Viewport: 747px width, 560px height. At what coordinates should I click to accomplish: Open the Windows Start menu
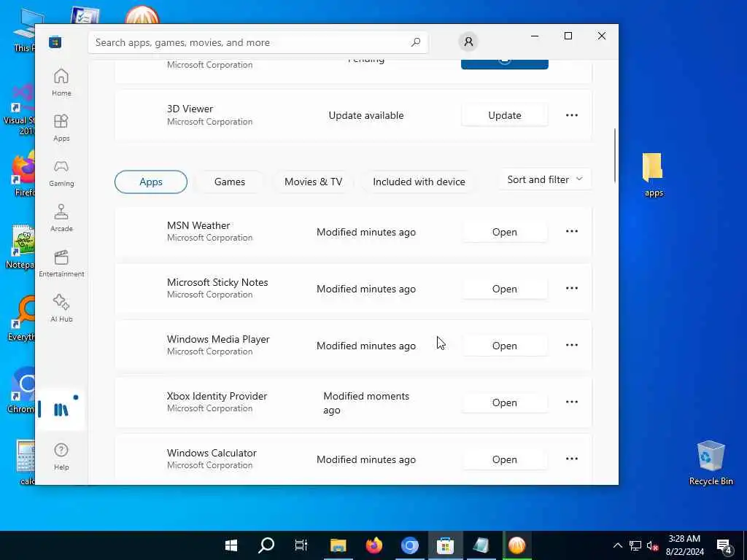(x=231, y=545)
